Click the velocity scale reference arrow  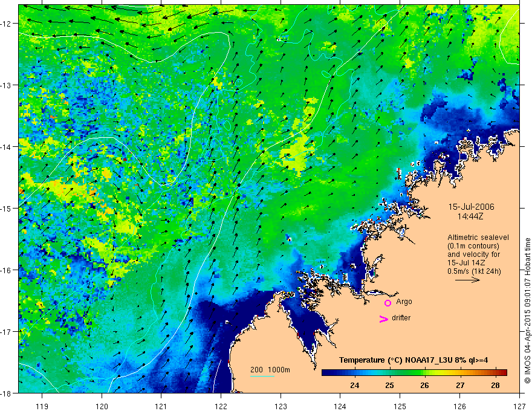pyautogui.click(x=467, y=280)
